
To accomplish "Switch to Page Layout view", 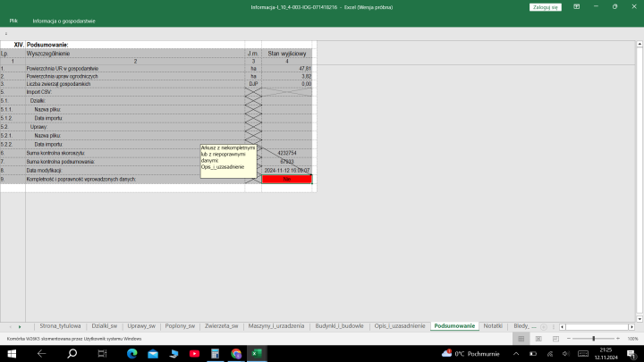I will click(x=538, y=339).
